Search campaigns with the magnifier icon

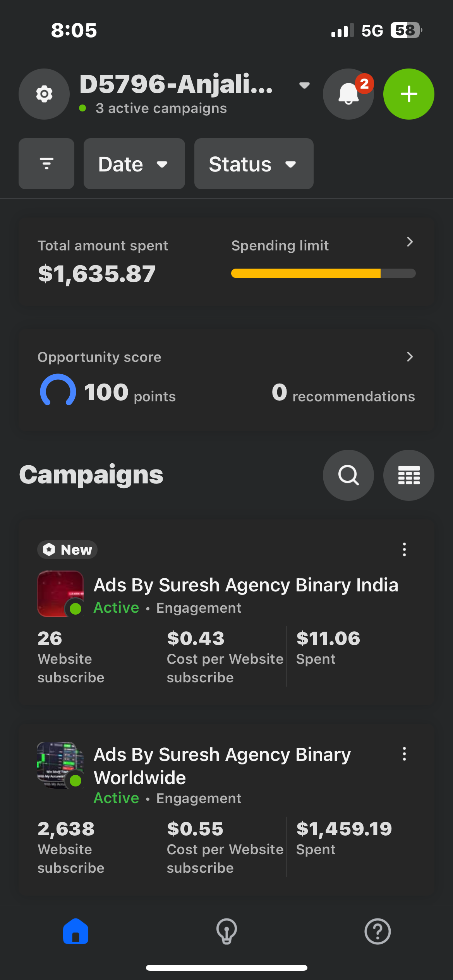(x=348, y=475)
